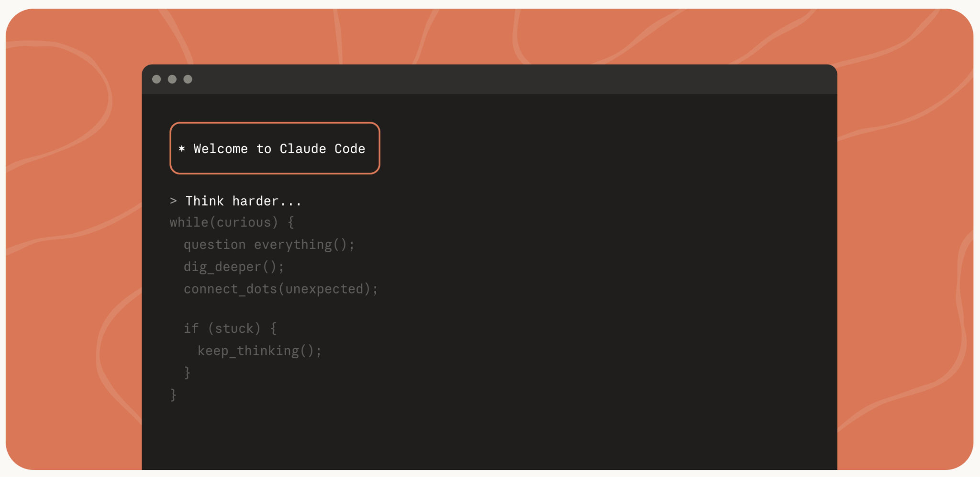Click the '>' prompt symbol
The height and width of the screenshot is (477, 980).
[x=173, y=201]
